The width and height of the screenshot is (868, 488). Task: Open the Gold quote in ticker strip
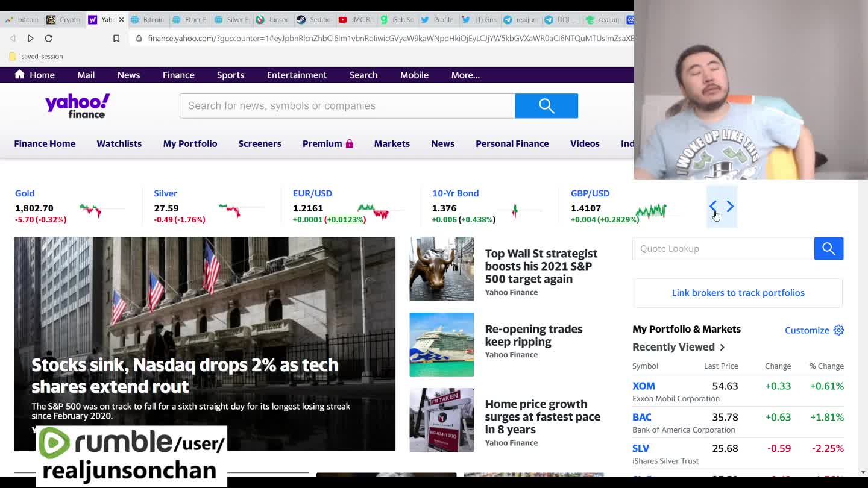tap(25, 193)
